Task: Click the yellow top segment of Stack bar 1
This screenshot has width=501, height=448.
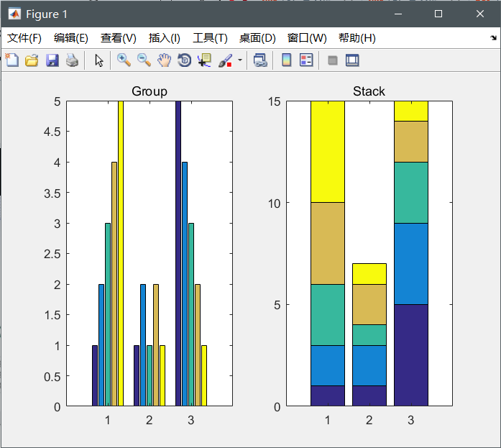Action: (x=328, y=152)
